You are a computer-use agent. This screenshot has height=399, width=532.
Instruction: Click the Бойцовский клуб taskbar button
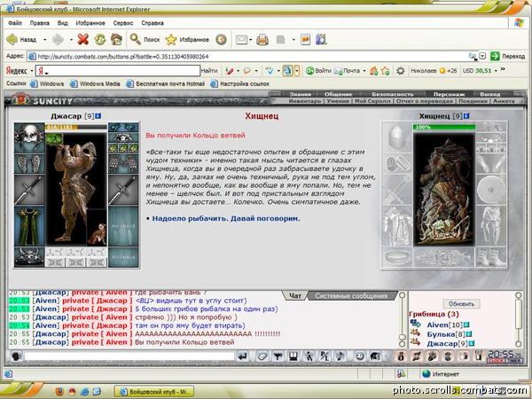(154, 392)
